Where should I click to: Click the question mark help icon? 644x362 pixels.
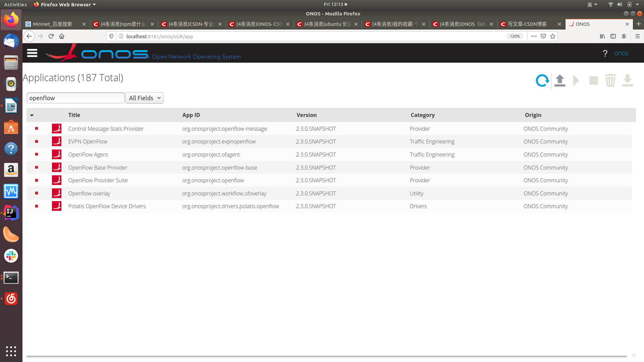[x=605, y=54]
